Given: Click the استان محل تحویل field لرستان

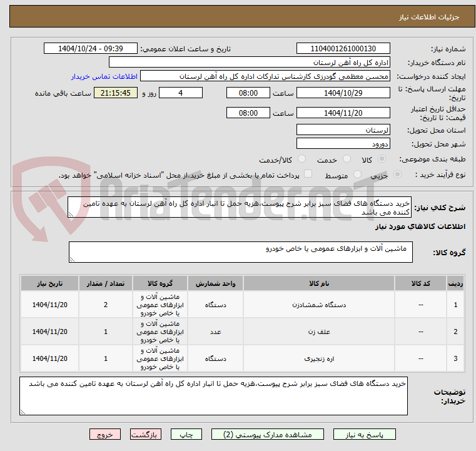Looking at the screenshot, I should tap(343, 130).
